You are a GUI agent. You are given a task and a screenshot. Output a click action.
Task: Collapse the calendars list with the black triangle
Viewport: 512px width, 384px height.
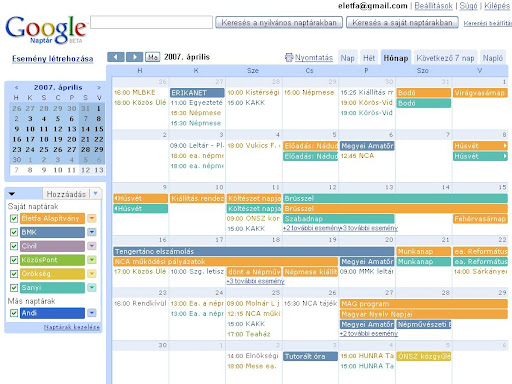coord(12,194)
